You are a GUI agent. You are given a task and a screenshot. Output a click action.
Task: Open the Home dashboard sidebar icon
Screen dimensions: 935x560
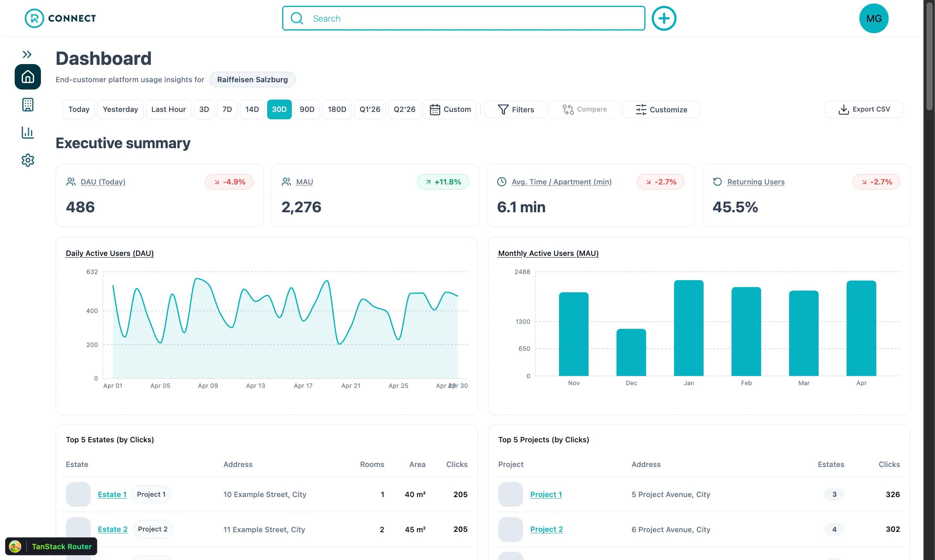(28, 77)
